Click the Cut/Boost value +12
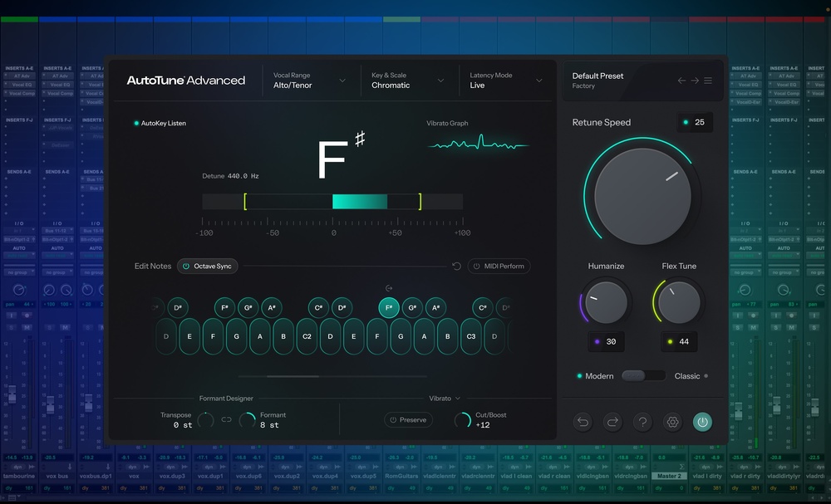The width and height of the screenshot is (831, 504). tap(483, 425)
